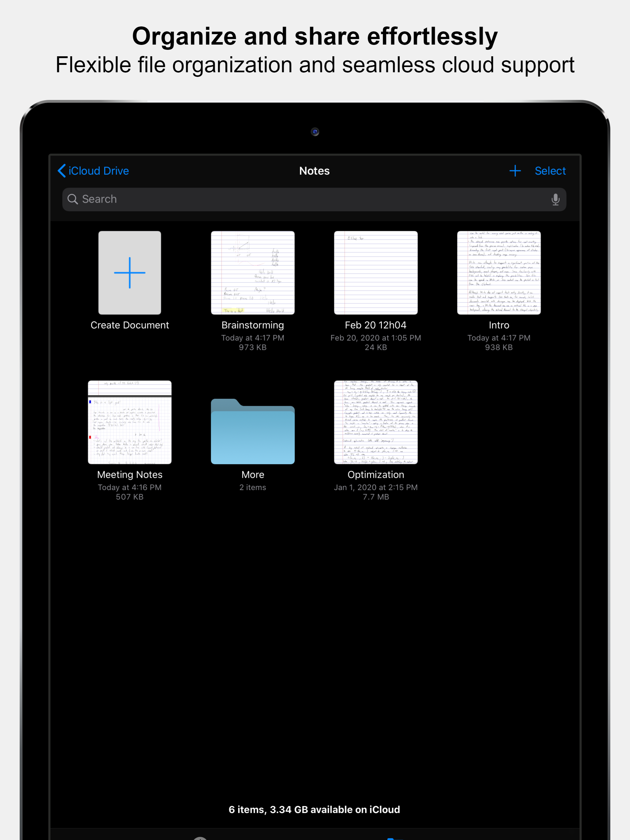Click the Optimization file name label

pos(375,475)
